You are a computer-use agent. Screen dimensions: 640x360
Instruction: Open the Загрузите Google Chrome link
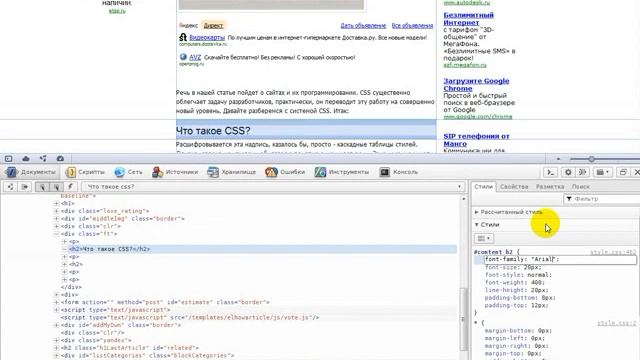pyautogui.click(x=476, y=84)
